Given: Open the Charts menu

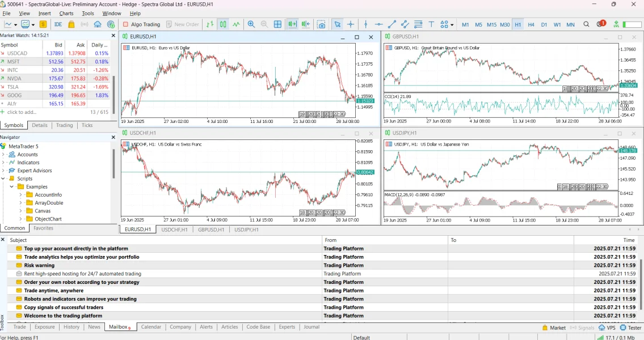Looking at the screenshot, I should tap(66, 13).
